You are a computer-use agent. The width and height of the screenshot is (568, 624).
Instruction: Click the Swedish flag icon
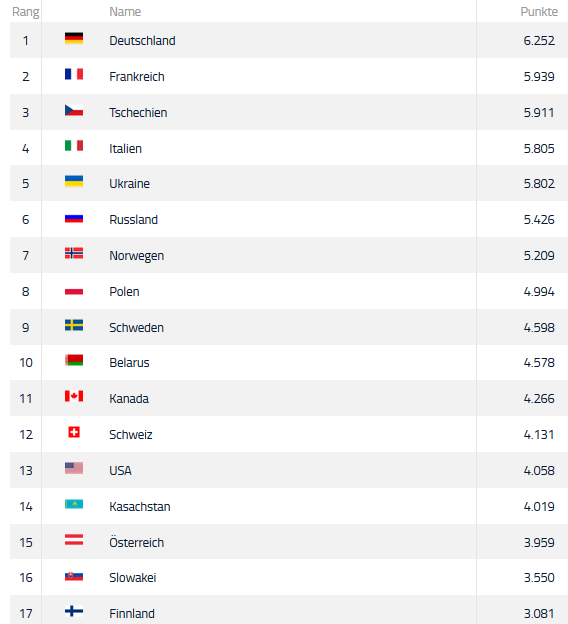coord(74,325)
